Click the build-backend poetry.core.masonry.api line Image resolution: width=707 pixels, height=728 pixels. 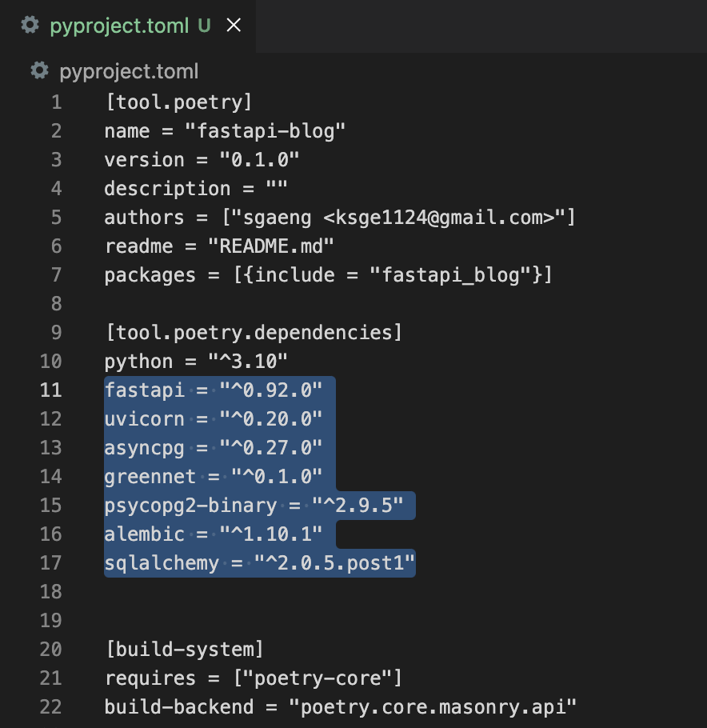340,706
